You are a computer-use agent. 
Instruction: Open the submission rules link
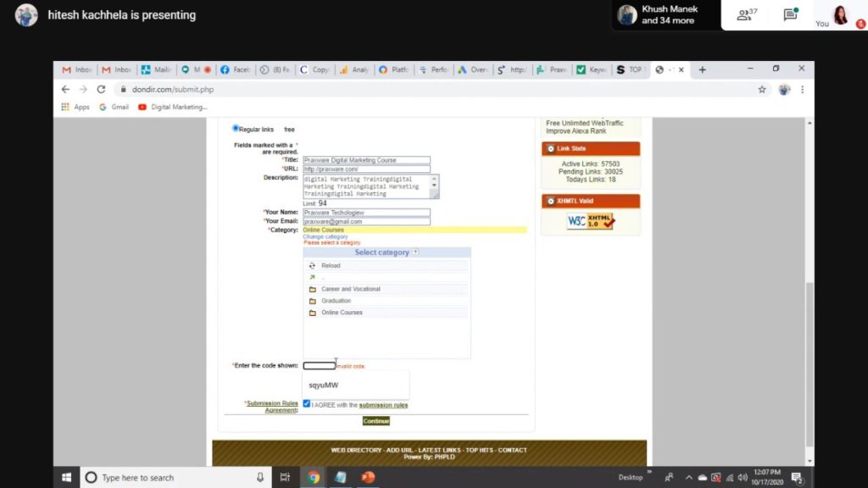coord(383,405)
